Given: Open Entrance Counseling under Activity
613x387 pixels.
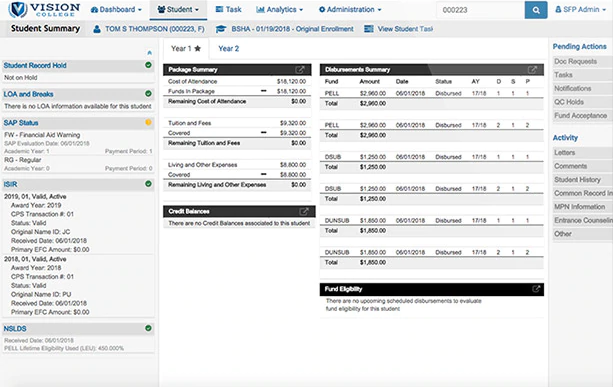Looking at the screenshot, I should pos(583,220).
